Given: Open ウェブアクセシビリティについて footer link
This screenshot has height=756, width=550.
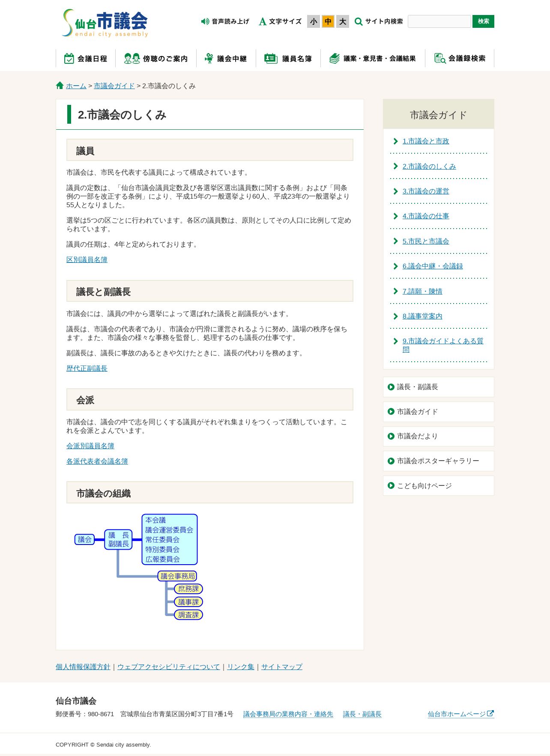Looking at the screenshot, I should pyautogui.click(x=169, y=667).
